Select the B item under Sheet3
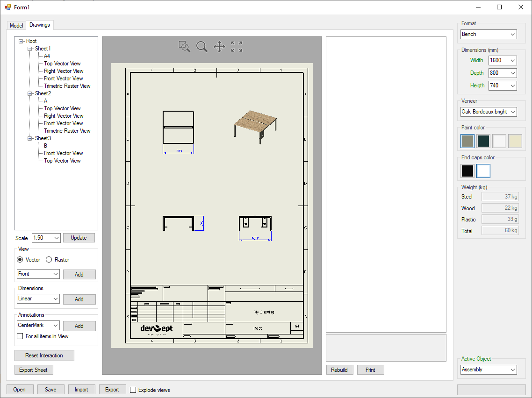532x398 pixels. pyautogui.click(x=45, y=146)
